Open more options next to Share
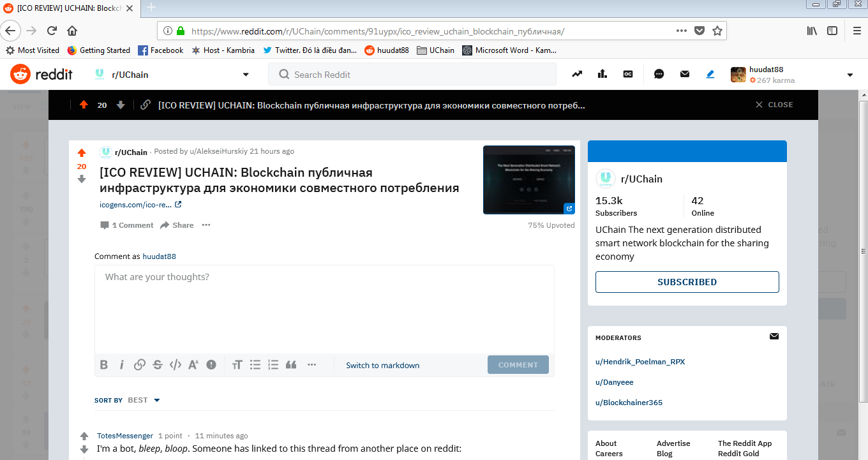The width and height of the screenshot is (868, 460). [x=206, y=225]
